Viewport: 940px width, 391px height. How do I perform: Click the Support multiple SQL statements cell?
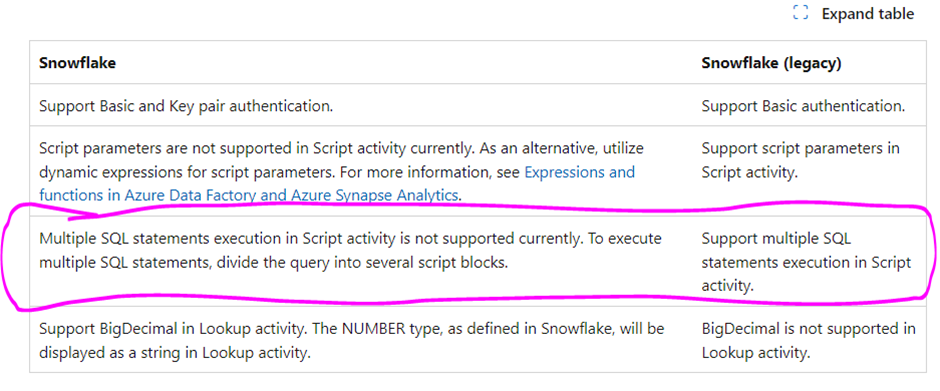tap(806, 262)
